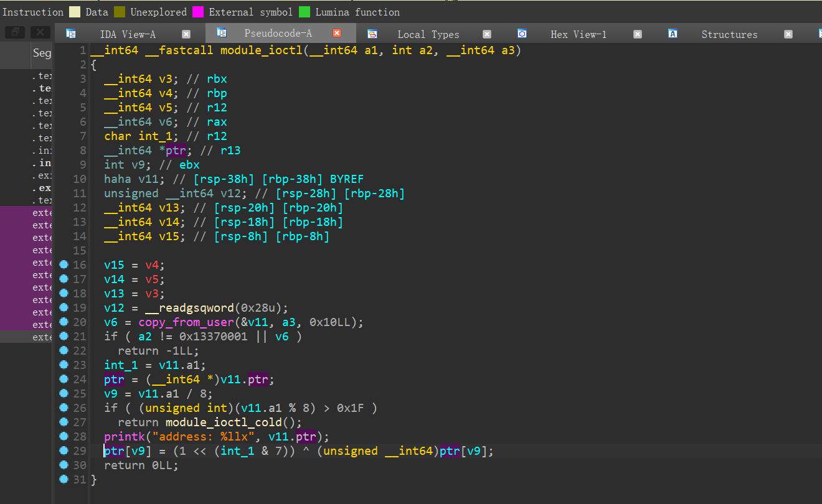Toggle breakpoint dot on line 19
Image resolution: width=822 pixels, height=504 pixels.
click(64, 307)
